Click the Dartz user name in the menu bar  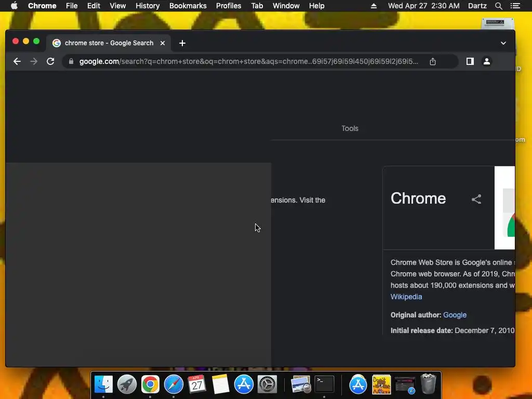477,6
